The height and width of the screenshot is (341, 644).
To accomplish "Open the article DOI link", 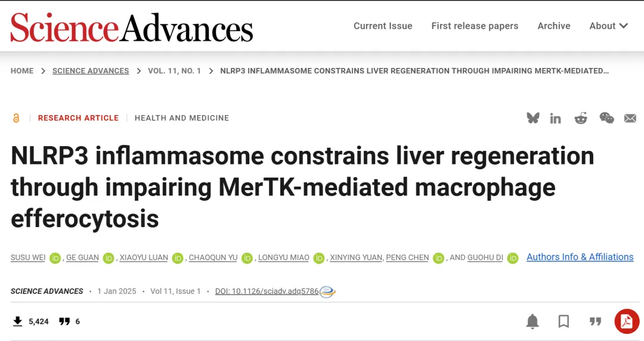I will point(267,292).
